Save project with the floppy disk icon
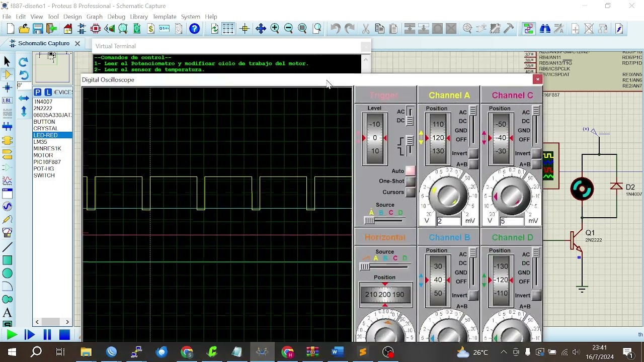The height and width of the screenshot is (362, 644). click(x=38, y=29)
